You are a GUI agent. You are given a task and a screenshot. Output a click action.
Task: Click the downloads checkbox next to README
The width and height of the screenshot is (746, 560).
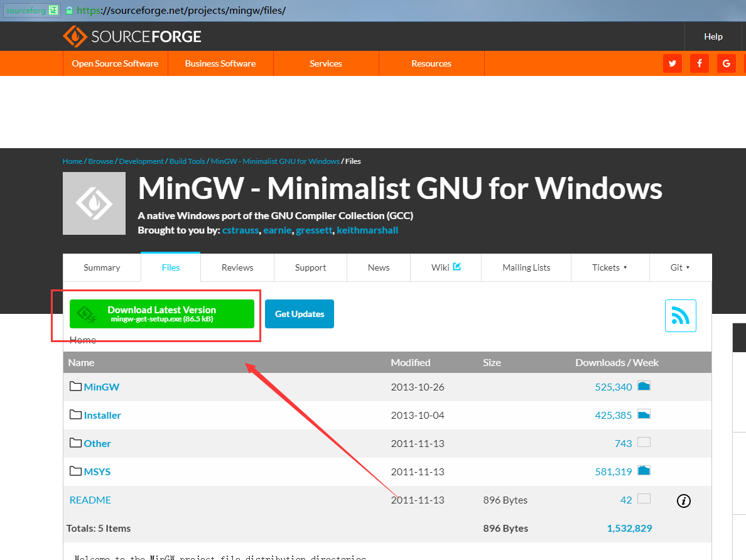click(644, 498)
